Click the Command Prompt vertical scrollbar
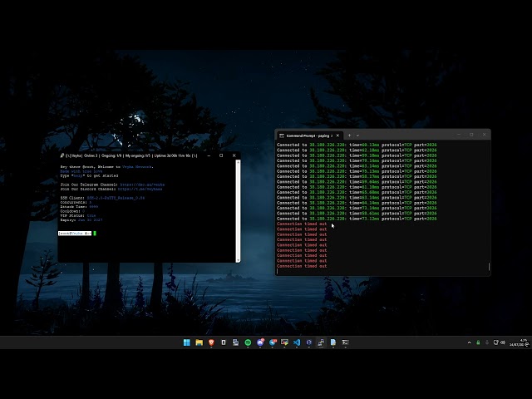This screenshot has height=399, width=532. point(489,266)
